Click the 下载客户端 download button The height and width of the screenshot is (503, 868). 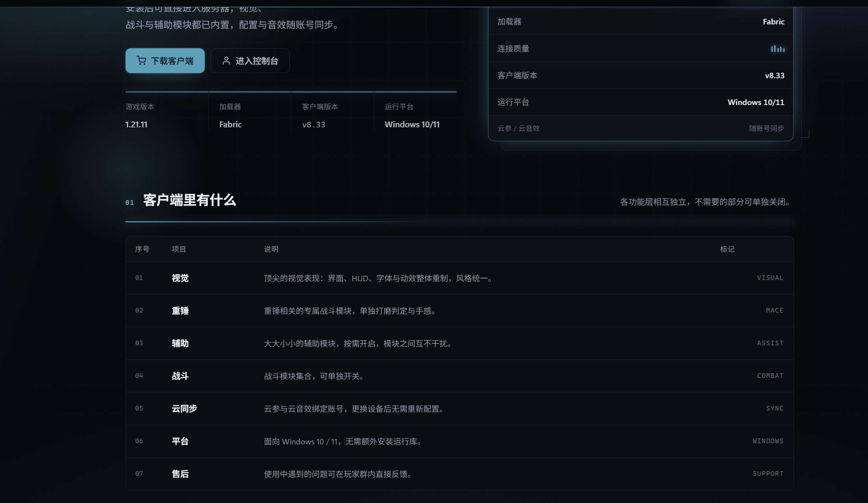pos(165,61)
